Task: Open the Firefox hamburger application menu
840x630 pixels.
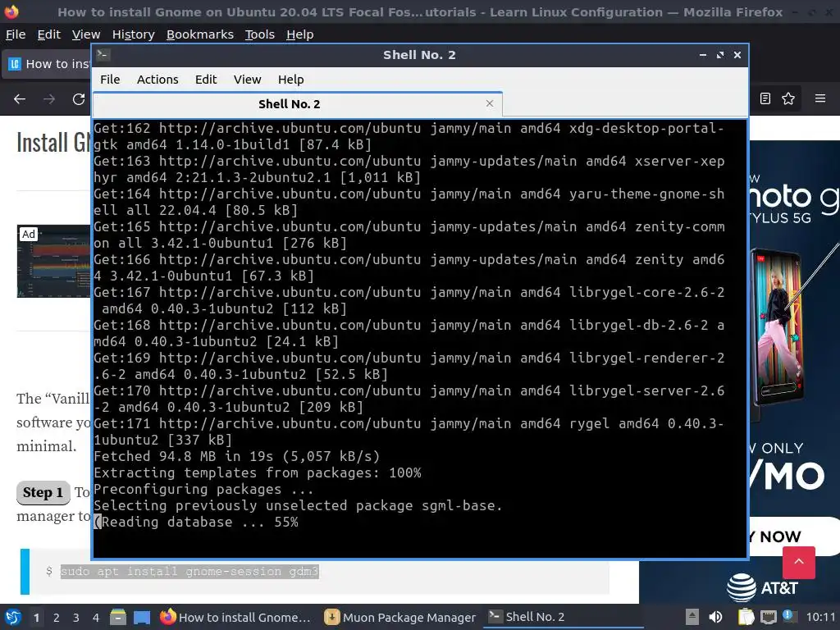Action: (820, 98)
